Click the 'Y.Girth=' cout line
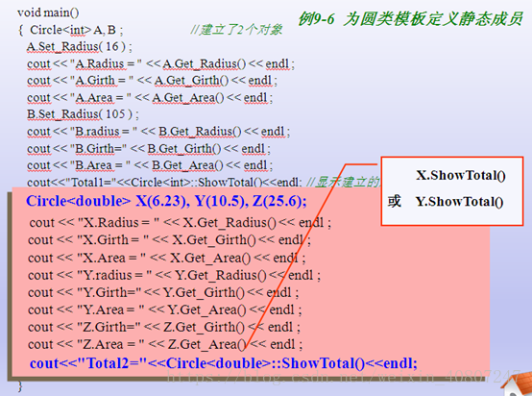This screenshot has width=532, height=396. click(x=163, y=292)
